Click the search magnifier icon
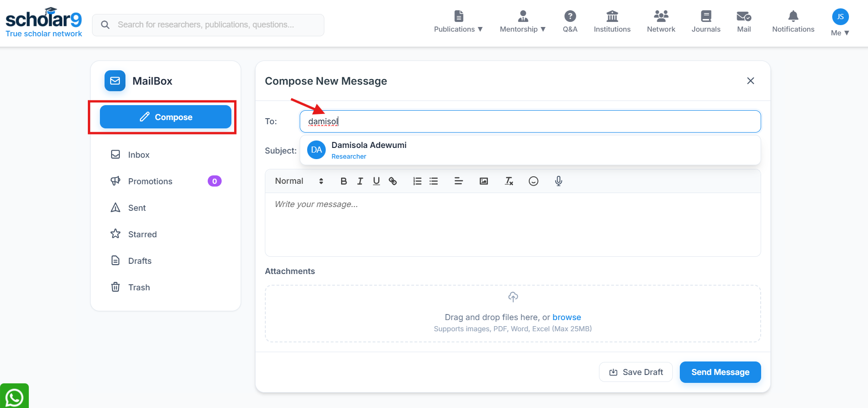The width and height of the screenshot is (868, 408). click(x=105, y=25)
